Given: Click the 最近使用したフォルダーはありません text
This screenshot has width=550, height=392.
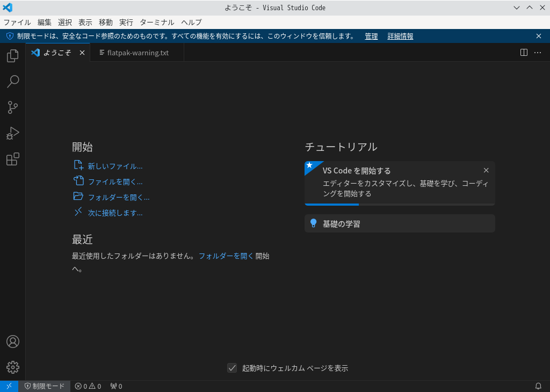Looking at the screenshot, I should pos(133,256).
